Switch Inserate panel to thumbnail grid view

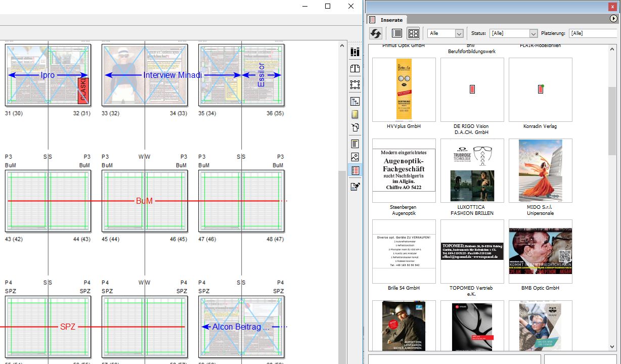point(413,33)
